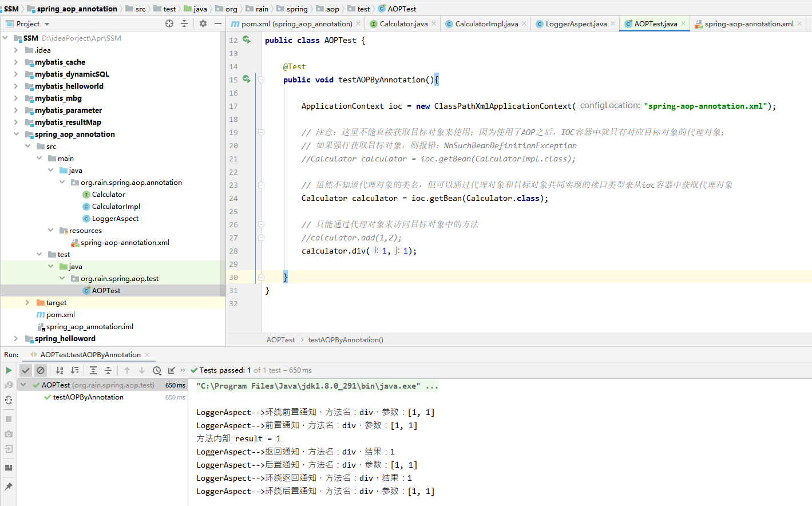The width and height of the screenshot is (812, 506).
Task: Toggle show passed tests checkmark
Action: click(x=26, y=370)
